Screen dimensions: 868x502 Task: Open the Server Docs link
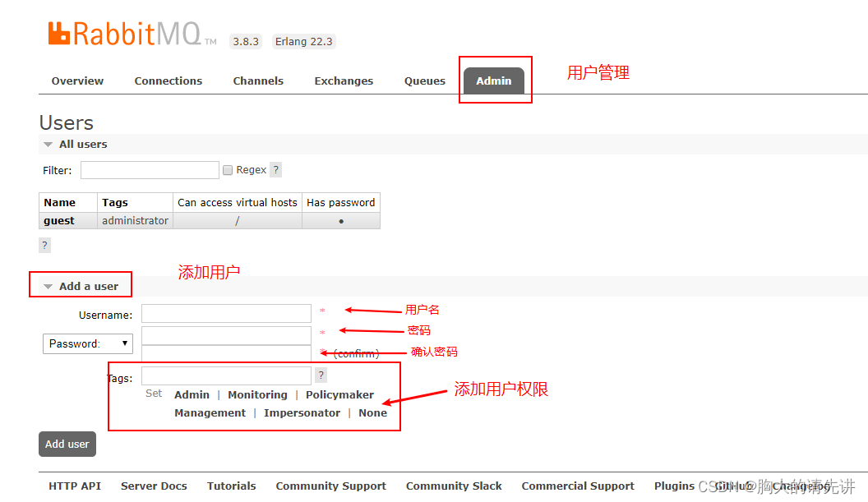tap(154, 486)
